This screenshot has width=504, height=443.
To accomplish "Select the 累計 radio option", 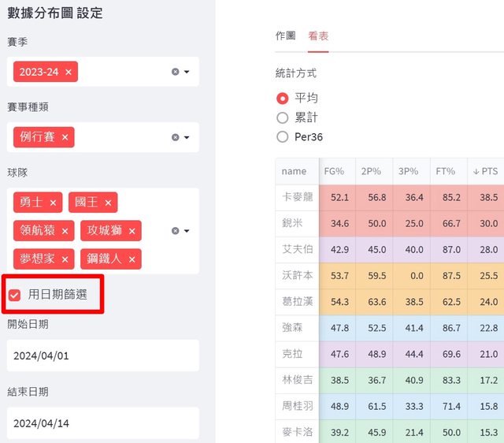I will (x=283, y=117).
